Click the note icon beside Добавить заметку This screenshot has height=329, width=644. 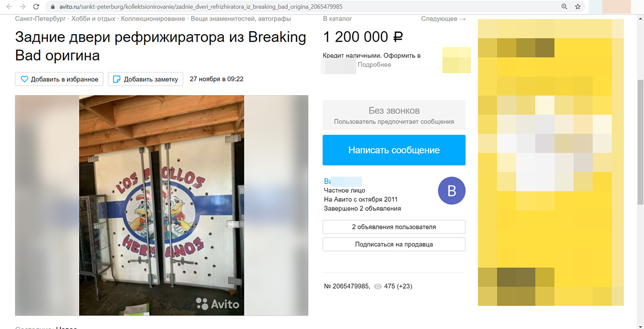coord(116,79)
